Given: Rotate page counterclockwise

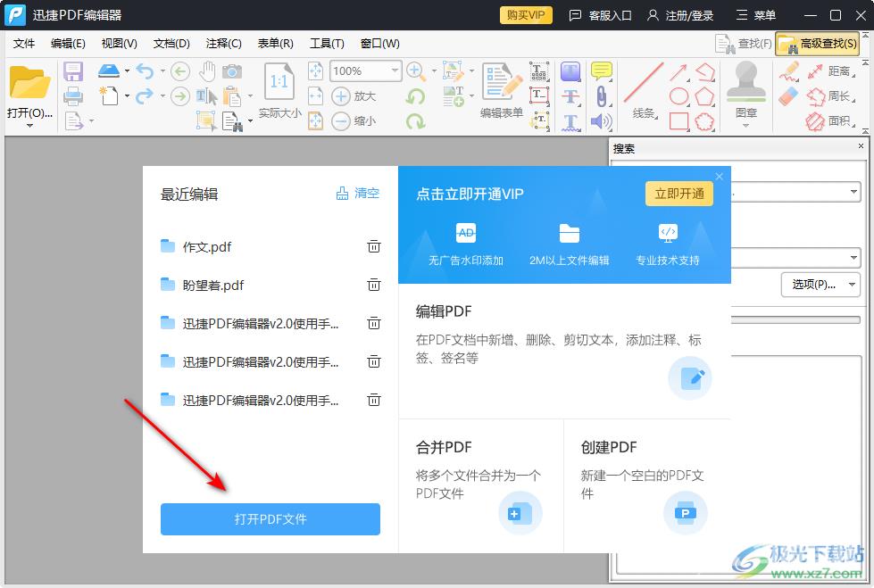Looking at the screenshot, I should click(415, 96).
